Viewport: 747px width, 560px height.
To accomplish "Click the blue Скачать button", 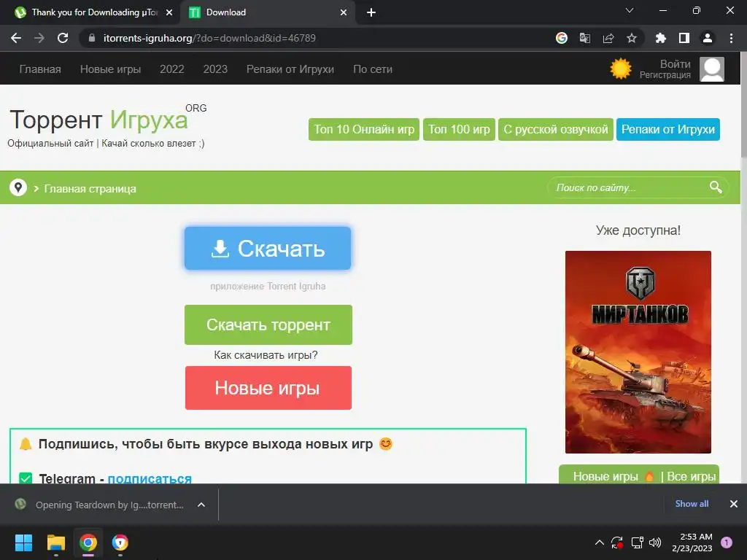I will pos(268,248).
